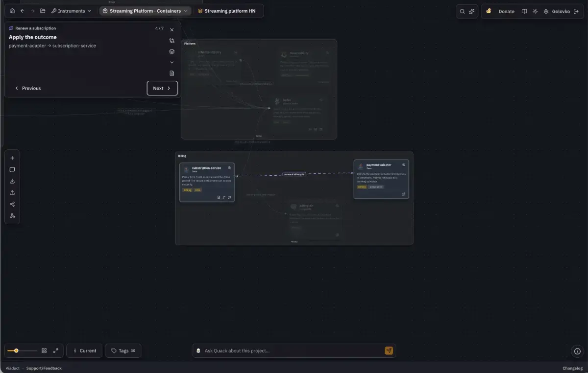This screenshot has width=588, height=373.
Task: Click the Viaduct label in footer
Action: click(12, 368)
